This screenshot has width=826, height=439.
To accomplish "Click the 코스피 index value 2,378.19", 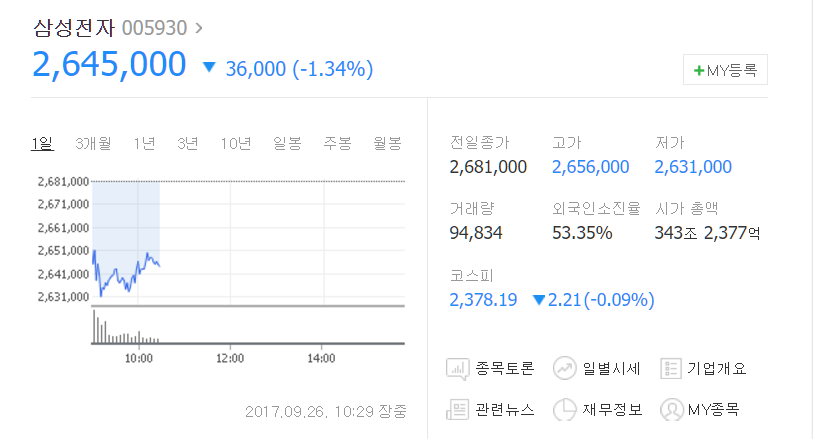I will coord(484,299).
